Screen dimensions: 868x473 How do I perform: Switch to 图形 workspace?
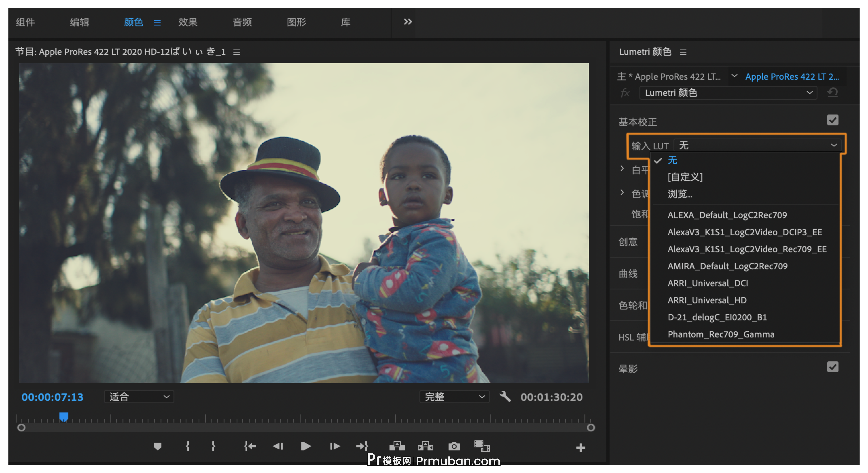coord(296,22)
